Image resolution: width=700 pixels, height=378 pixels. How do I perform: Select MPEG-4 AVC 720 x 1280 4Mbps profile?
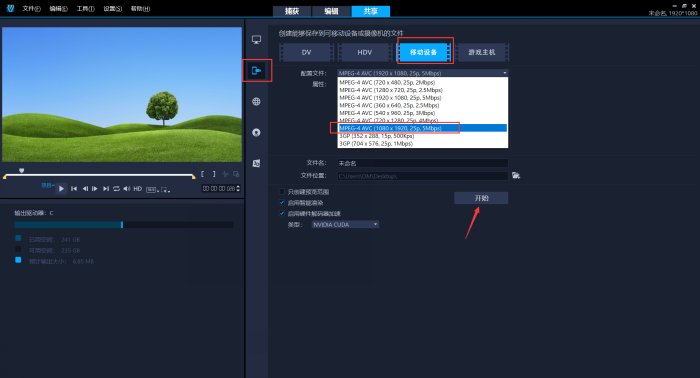point(422,120)
